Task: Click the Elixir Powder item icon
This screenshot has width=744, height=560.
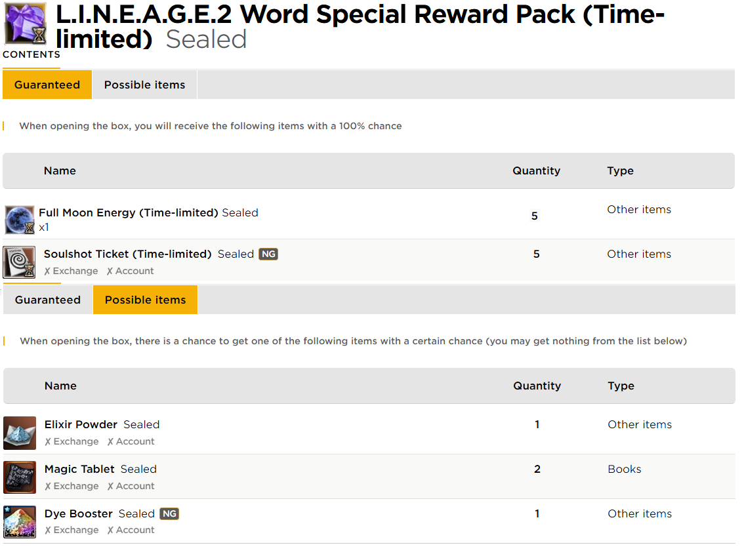Action: click(x=20, y=433)
